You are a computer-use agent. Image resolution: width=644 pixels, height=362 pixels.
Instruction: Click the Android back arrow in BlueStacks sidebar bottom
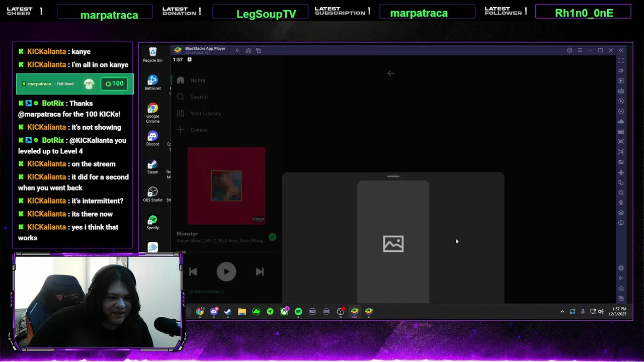coord(621,278)
